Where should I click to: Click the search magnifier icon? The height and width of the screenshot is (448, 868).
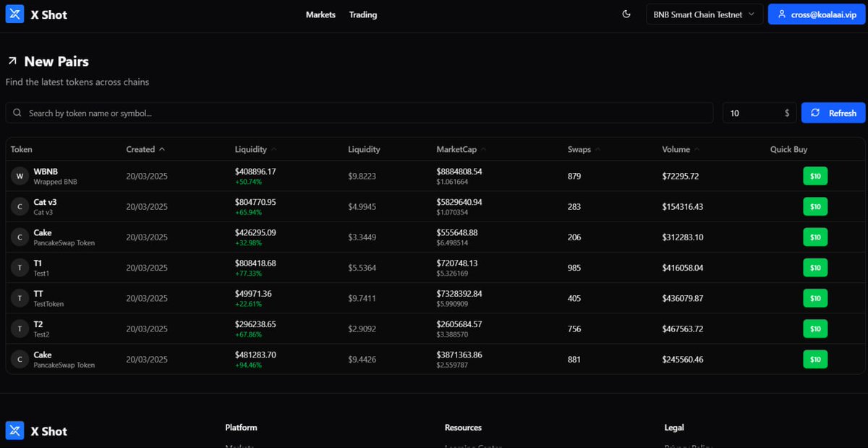pyautogui.click(x=17, y=113)
